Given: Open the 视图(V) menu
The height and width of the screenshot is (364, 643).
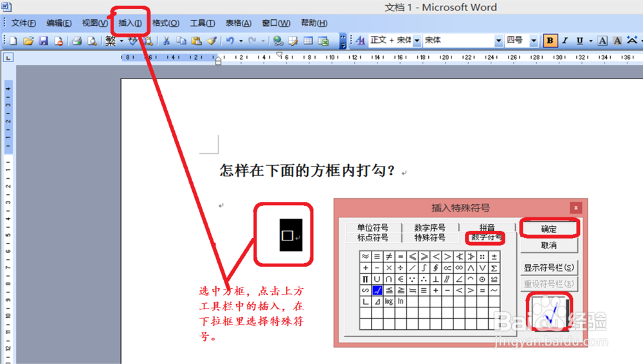Looking at the screenshot, I should coord(95,23).
